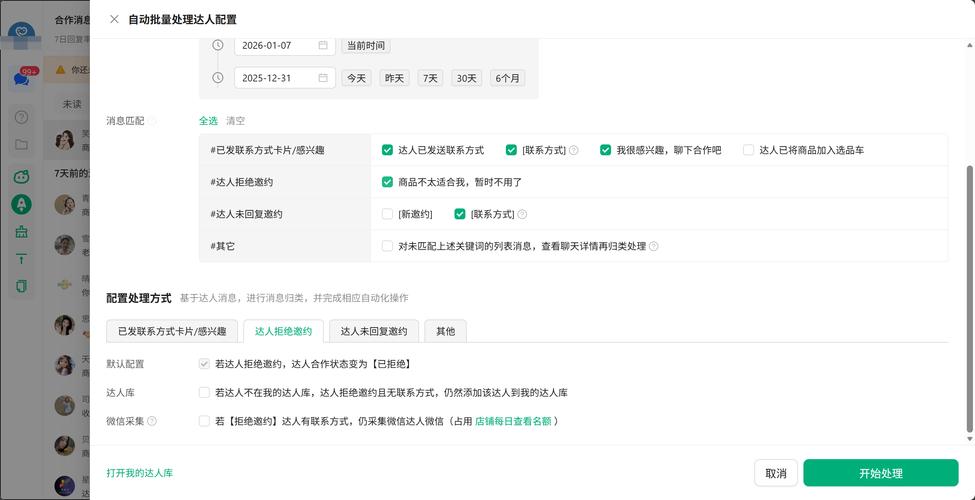Click the disabled 默认配置 checkbox
The width and height of the screenshot is (975, 500).
pyautogui.click(x=204, y=364)
